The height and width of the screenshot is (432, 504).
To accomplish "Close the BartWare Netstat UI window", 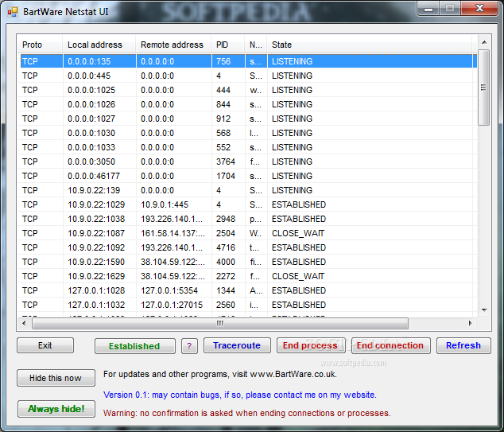I will pyautogui.click(x=479, y=9).
